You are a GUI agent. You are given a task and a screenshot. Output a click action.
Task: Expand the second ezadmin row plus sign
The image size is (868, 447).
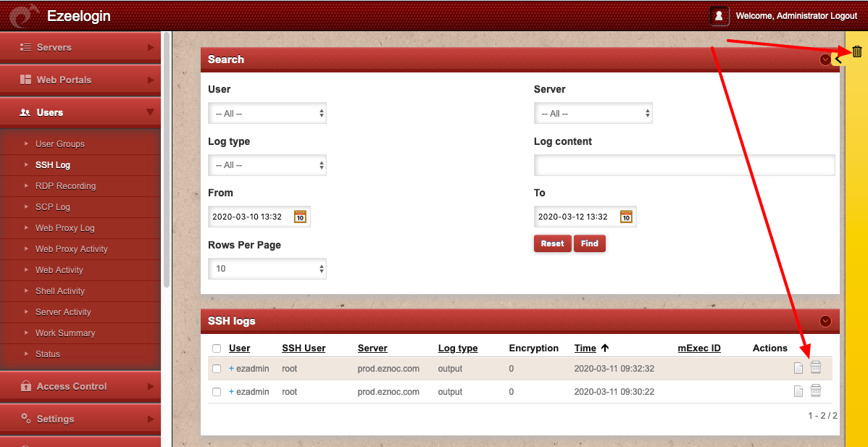coord(231,392)
